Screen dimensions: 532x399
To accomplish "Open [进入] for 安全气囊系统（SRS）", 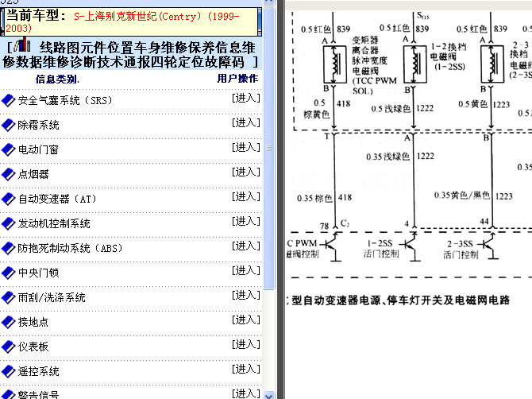I will pyautogui.click(x=246, y=98).
